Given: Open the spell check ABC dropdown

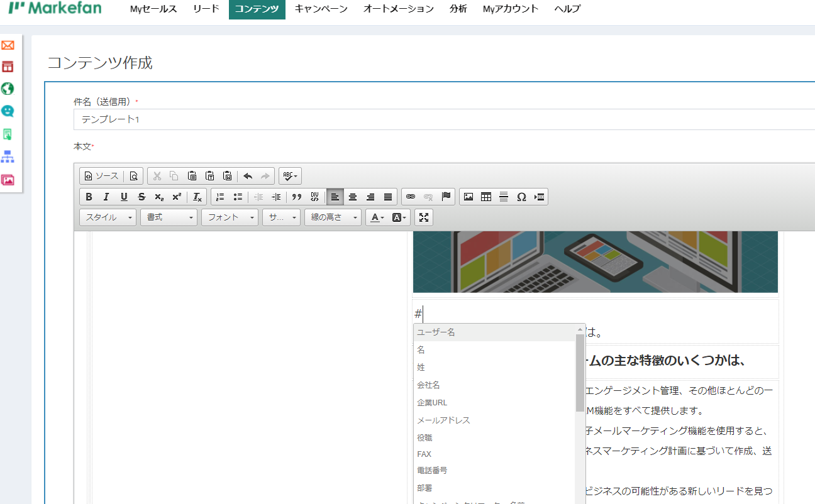Looking at the screenshot, I should pos(290,176).
